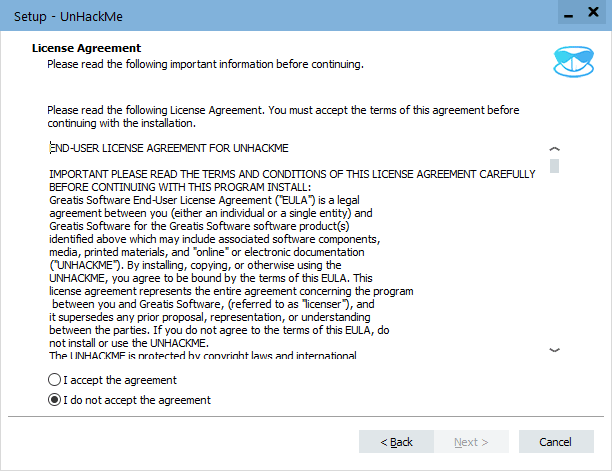Click the license scrollbar down arrow

pyautogui.click(x=555, y=350)
